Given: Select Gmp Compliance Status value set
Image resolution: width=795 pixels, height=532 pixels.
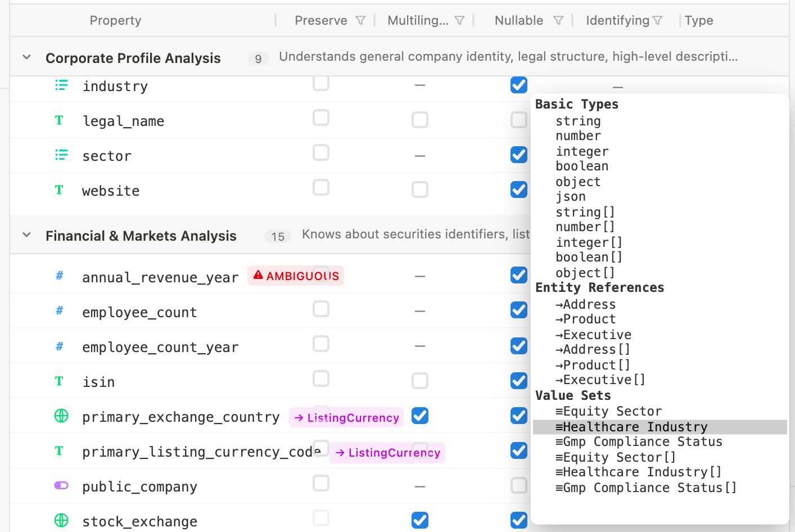Looking at the screenshot, I should (639, 441).
